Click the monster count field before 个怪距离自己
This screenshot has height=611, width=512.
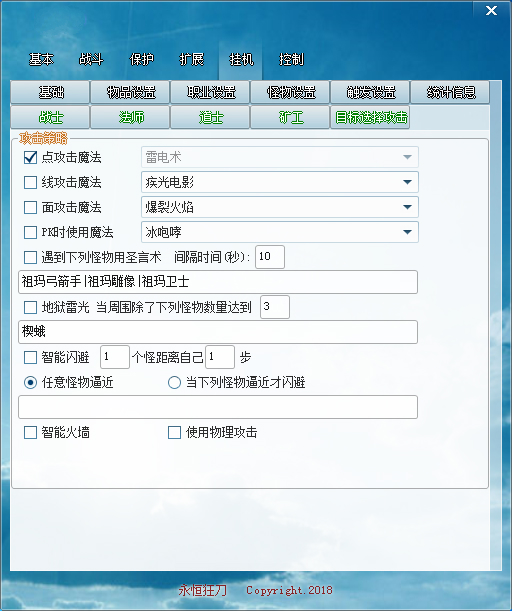point(115,357)
